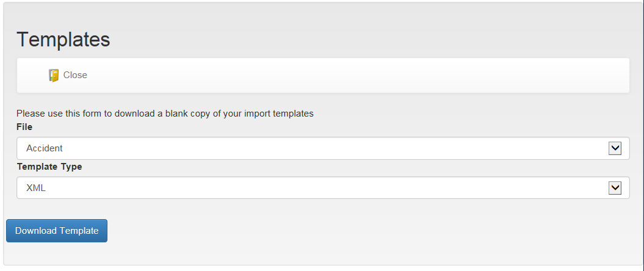Click the Templates page heading
The image size is (644, 271).
click(x=63, y=40)
